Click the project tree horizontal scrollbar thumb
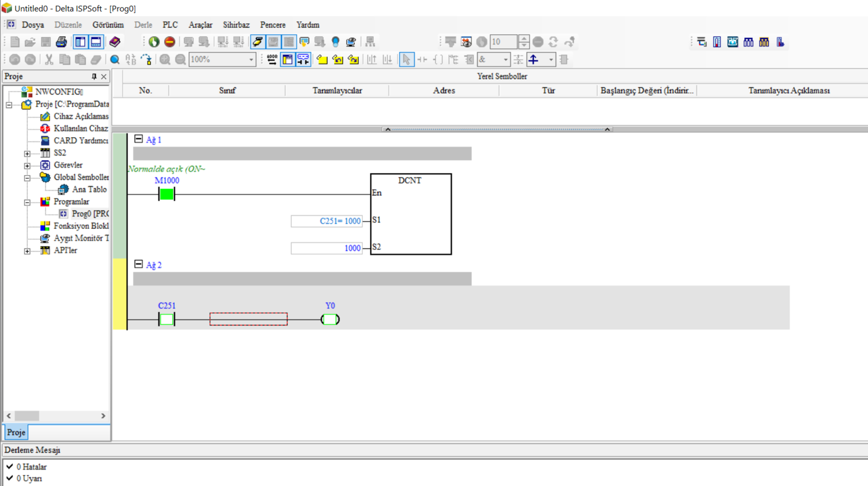 [27, 416]
